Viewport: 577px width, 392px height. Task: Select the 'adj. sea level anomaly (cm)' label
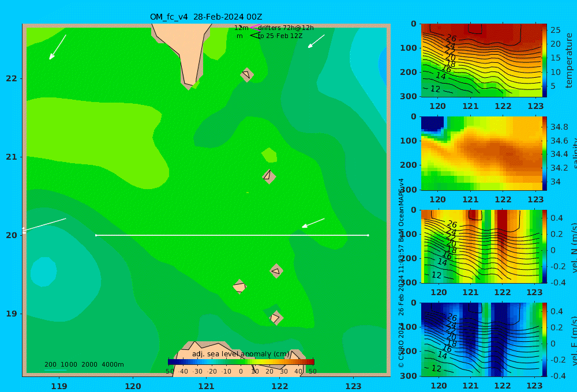click(241, 354)
